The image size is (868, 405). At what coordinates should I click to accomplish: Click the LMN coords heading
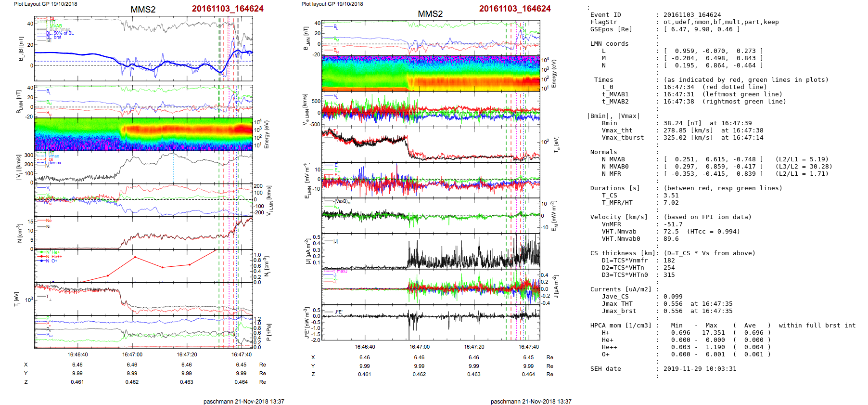click(609, 44)
